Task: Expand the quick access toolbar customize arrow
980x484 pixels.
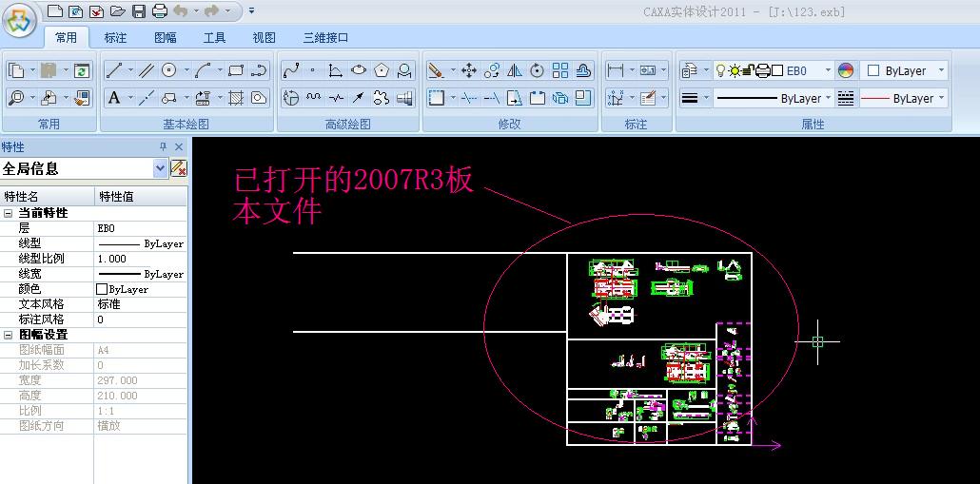Action: point(251,10)
